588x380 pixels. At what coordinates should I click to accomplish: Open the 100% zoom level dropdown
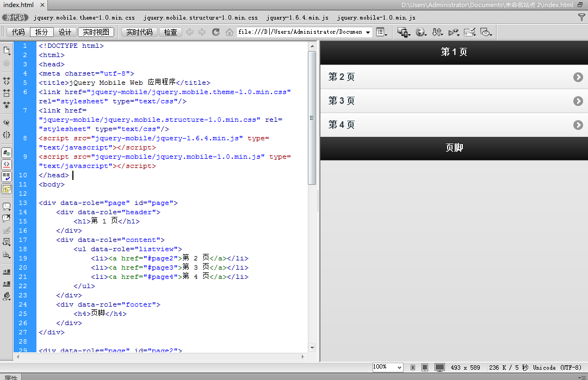(x=387, y=367)
